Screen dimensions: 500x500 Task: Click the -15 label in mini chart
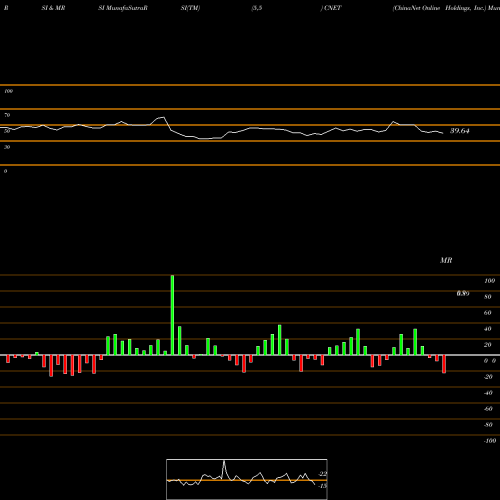[322, 486]
